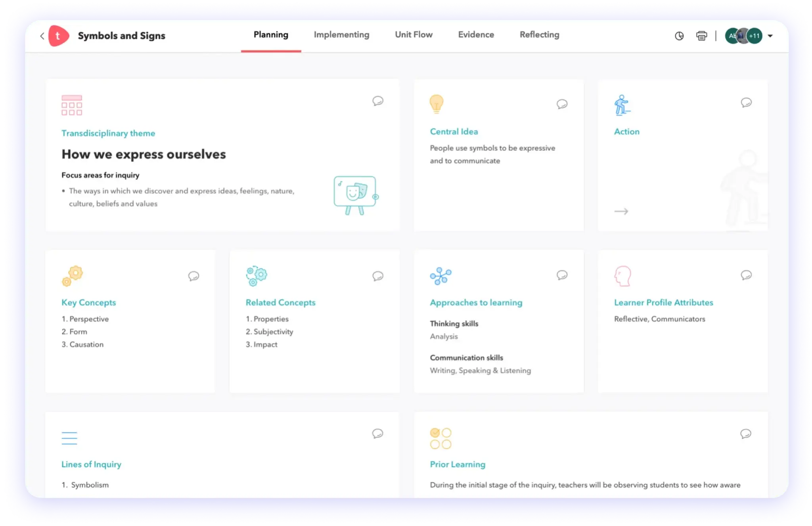The width and height of the screenshot is (812, 526).
Task: Open the Evidence tab
Action: [476, 35]
